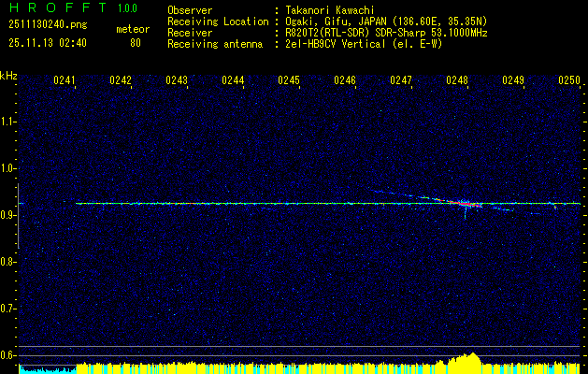Click the 0241 time marker
588x374 pixels.
coord(65,81)
